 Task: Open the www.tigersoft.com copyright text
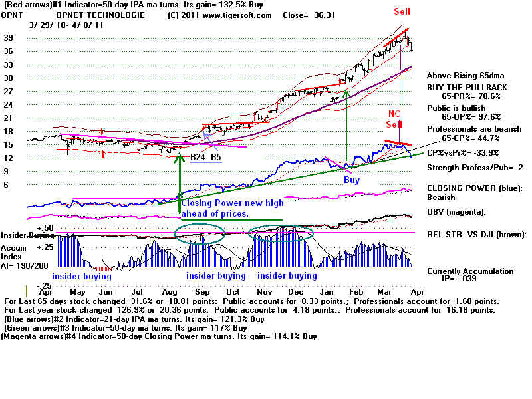pyautogui.click(x=219, y=15)
